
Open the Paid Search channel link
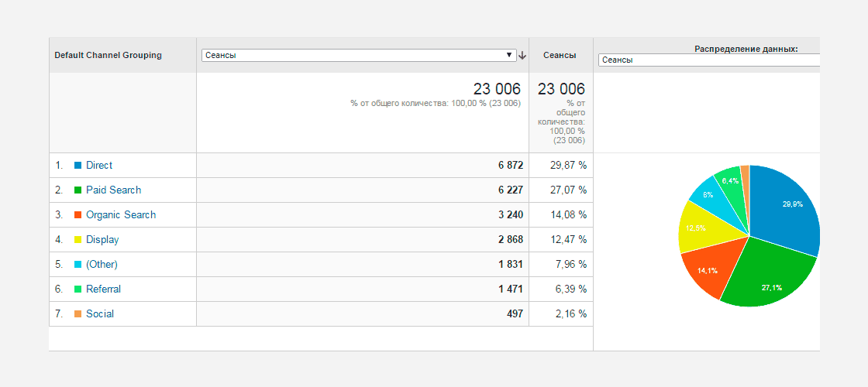tap(113, 190)
